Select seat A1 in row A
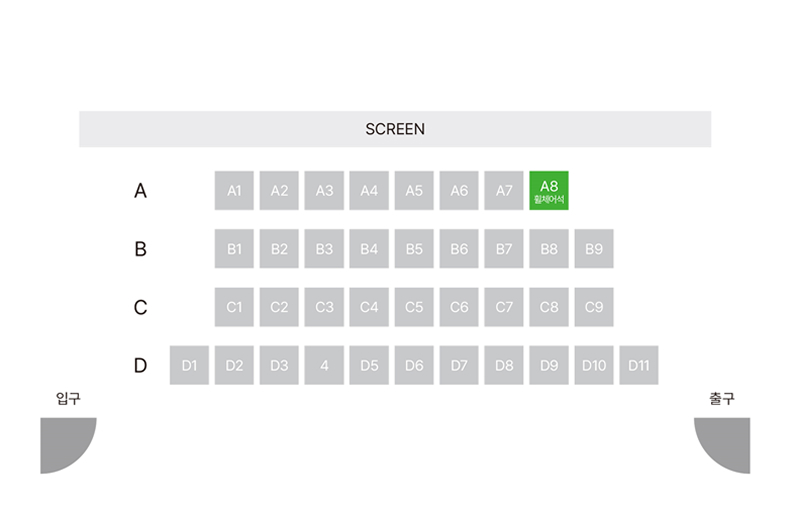The height and width of the screenshot is (526, 790). coord(234,190)
